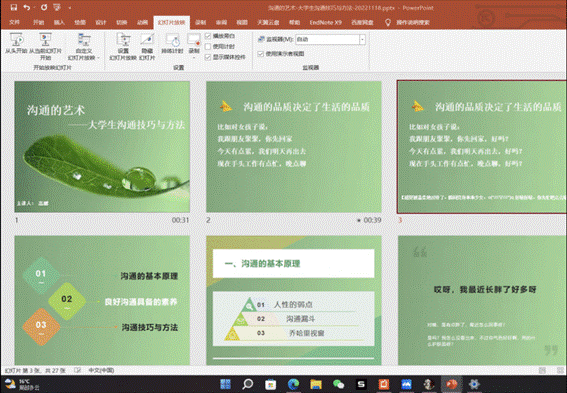The image size is (567, 393).
Task: Click Rehearse Timings (排练计时) icon
Action: pyautogui.click(x=172, y=44)
